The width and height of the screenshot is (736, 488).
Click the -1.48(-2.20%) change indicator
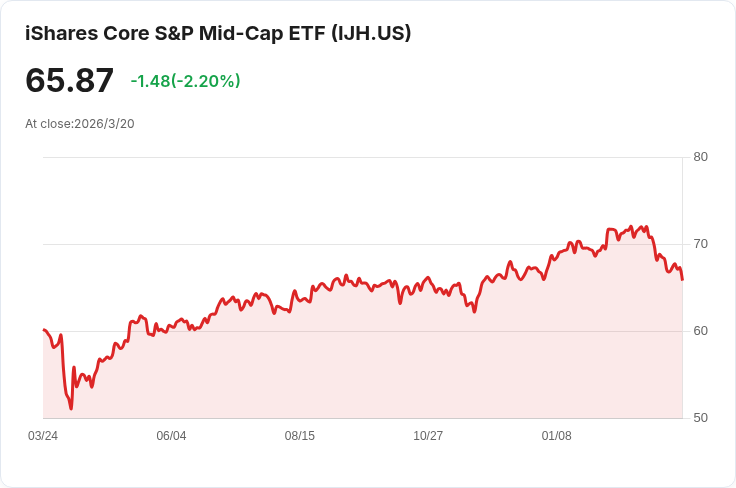(185, 81)
